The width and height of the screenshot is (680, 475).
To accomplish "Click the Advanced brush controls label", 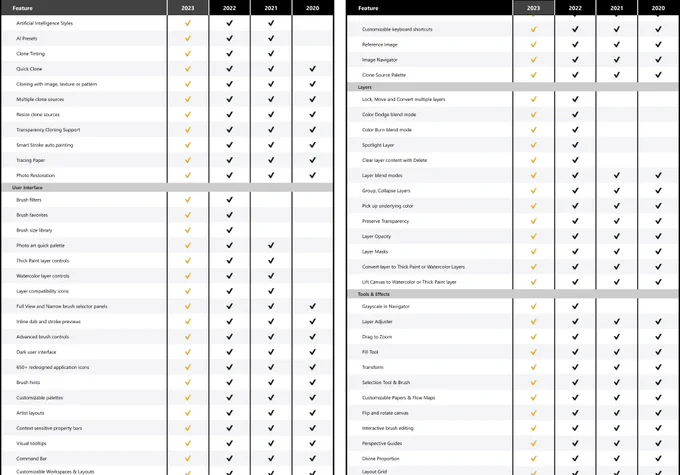I will 42,337.
